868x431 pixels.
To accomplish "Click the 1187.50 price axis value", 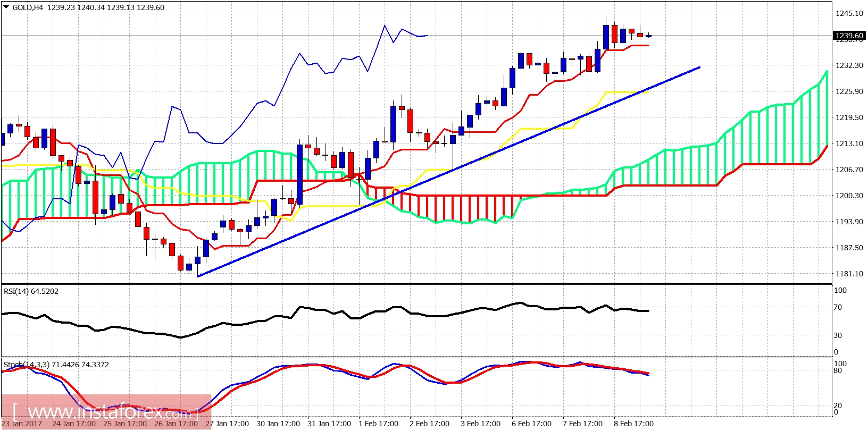I will (x=849, y=248).
